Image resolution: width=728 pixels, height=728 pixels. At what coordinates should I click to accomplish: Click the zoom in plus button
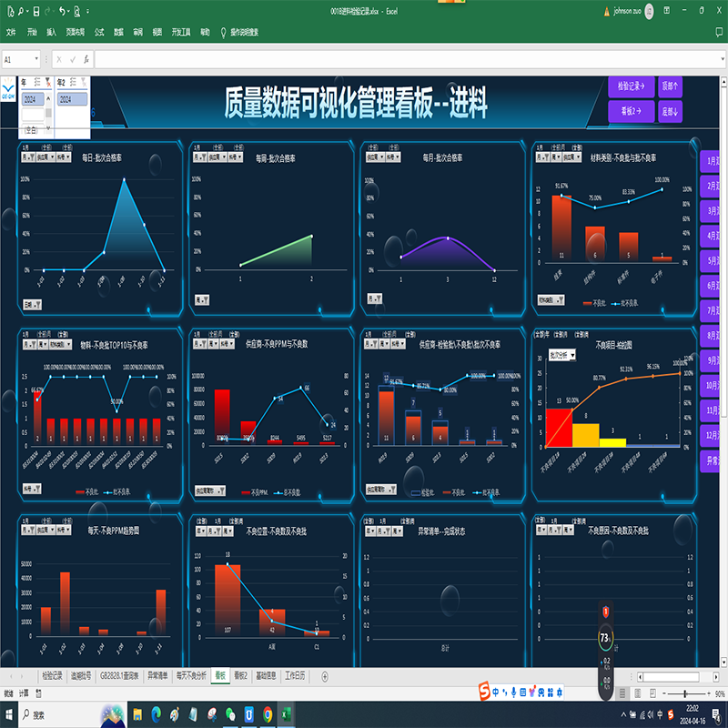click(x=709, y=693)
